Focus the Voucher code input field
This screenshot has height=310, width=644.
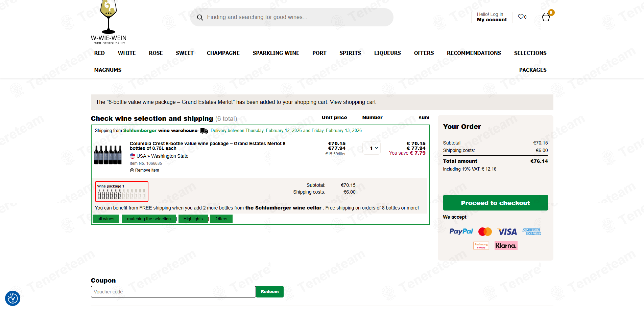click(x=173, y=292)
